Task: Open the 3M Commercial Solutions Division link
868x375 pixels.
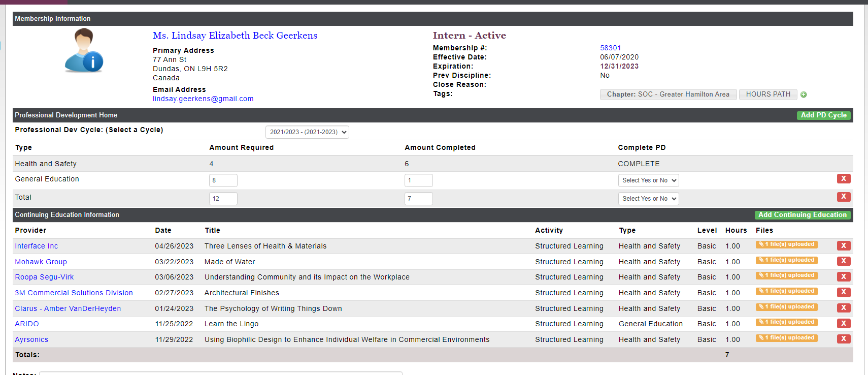Action: [x=74, y=293]
